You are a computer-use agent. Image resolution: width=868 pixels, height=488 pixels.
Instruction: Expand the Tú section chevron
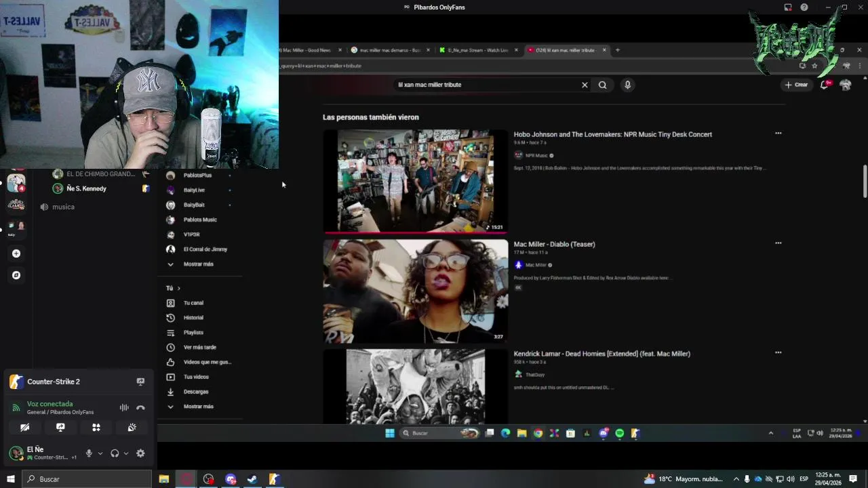coord(178,288)
